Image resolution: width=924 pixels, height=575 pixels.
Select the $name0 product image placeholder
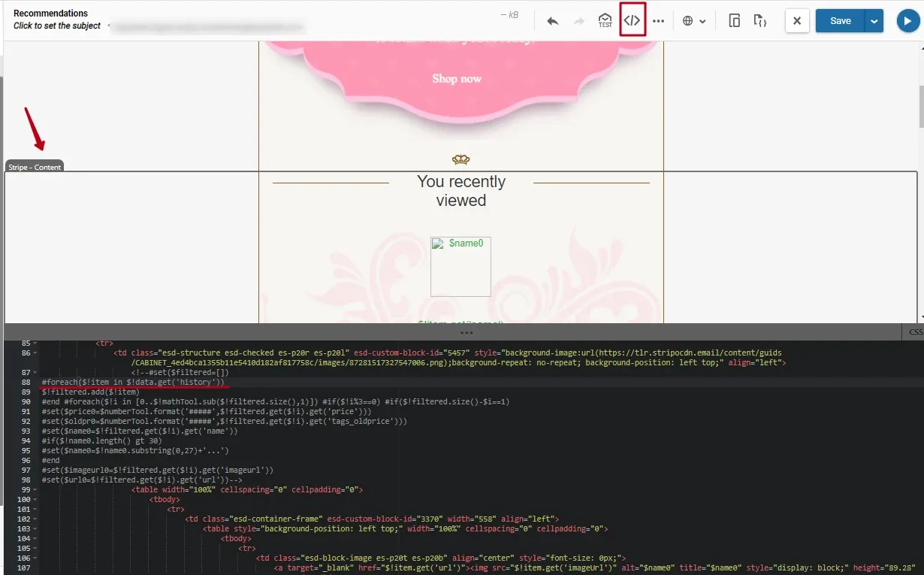(460, 267)
